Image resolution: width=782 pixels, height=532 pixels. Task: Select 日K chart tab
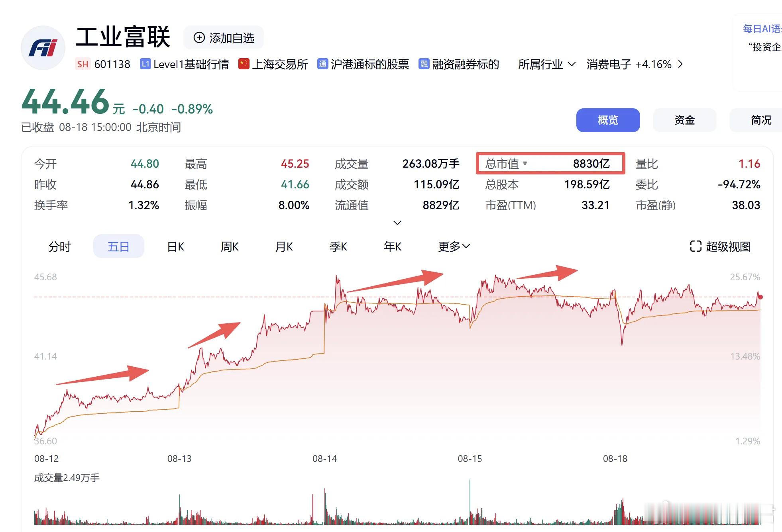(176, 246)
